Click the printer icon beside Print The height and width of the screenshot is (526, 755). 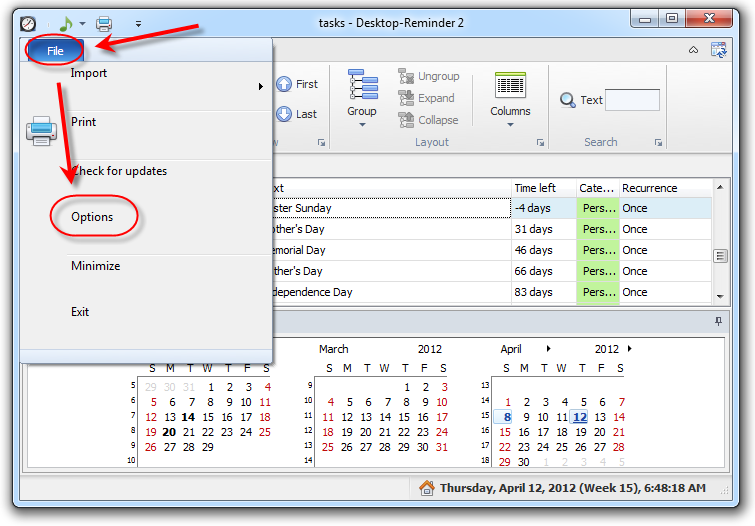[41, 131]
